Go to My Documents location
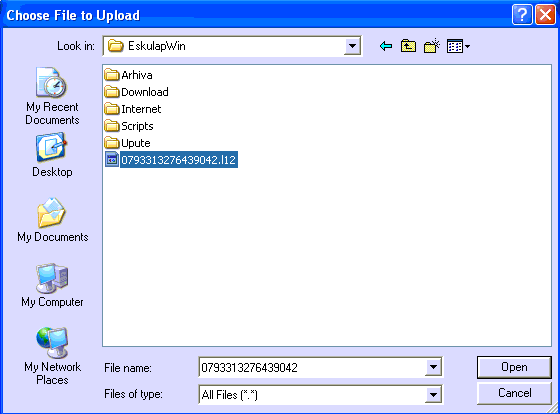The image size is (560, 414). click(x=52, y=220)
